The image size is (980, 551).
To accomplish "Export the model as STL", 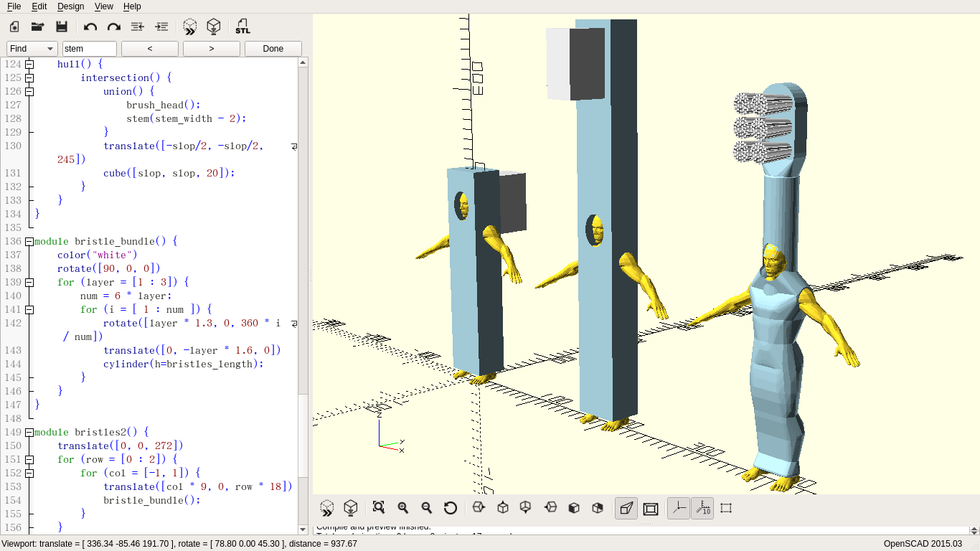I will click(242, 27).
